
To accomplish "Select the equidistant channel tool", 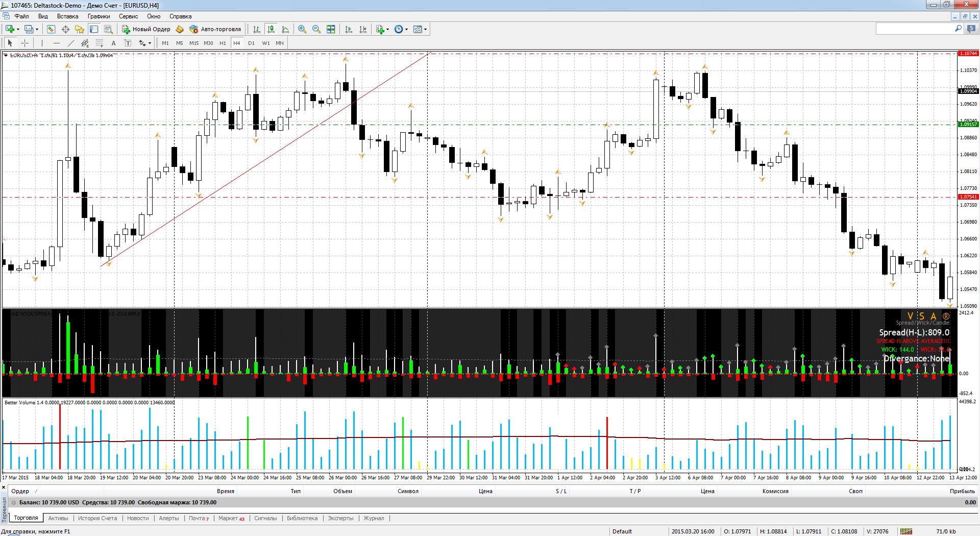I will pyautogui.click(x=85, y=43).
